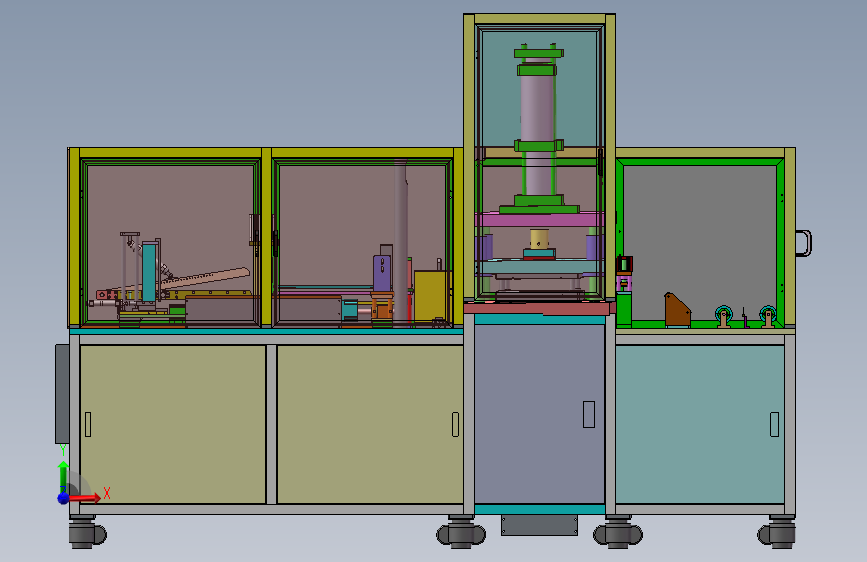The width and height of the screenshot is (867, 562).
Task: Select the right spool roller in right enclosure
Action: [767, 316]
